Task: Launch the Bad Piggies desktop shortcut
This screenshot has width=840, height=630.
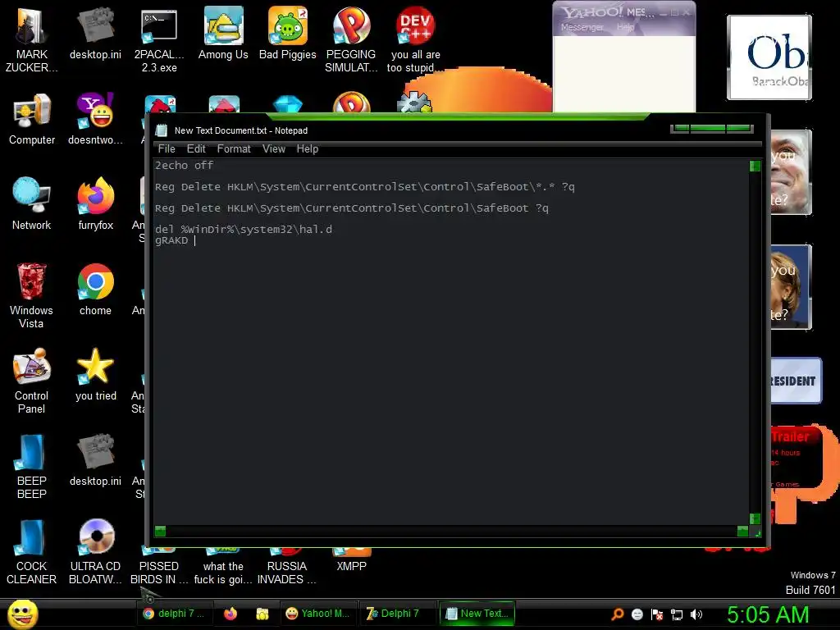Action: [x=288, y=33]
